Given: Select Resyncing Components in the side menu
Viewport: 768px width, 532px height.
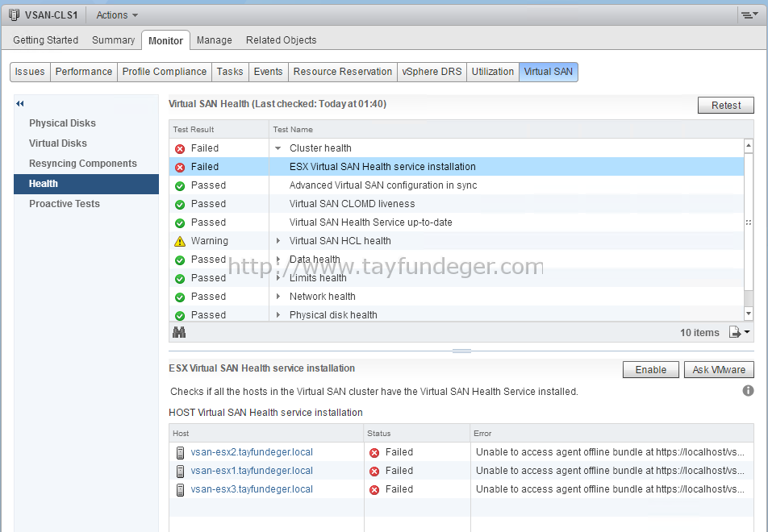Looking at the screenshot, I should [x=86, y=164].
